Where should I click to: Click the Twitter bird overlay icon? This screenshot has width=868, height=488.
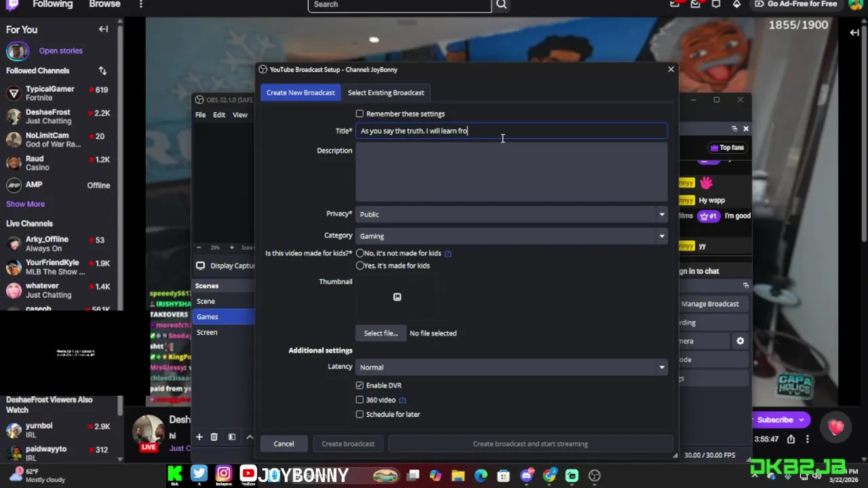pyautogui.click(x=199, y=474)
